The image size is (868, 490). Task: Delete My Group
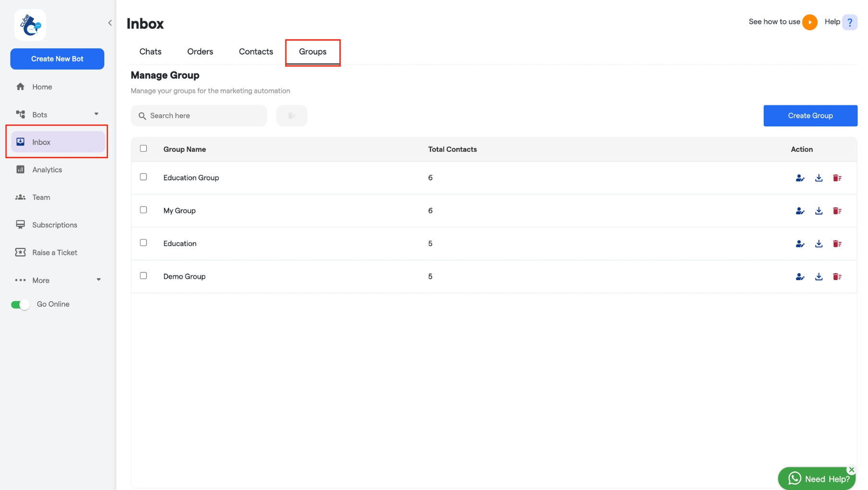837,211
